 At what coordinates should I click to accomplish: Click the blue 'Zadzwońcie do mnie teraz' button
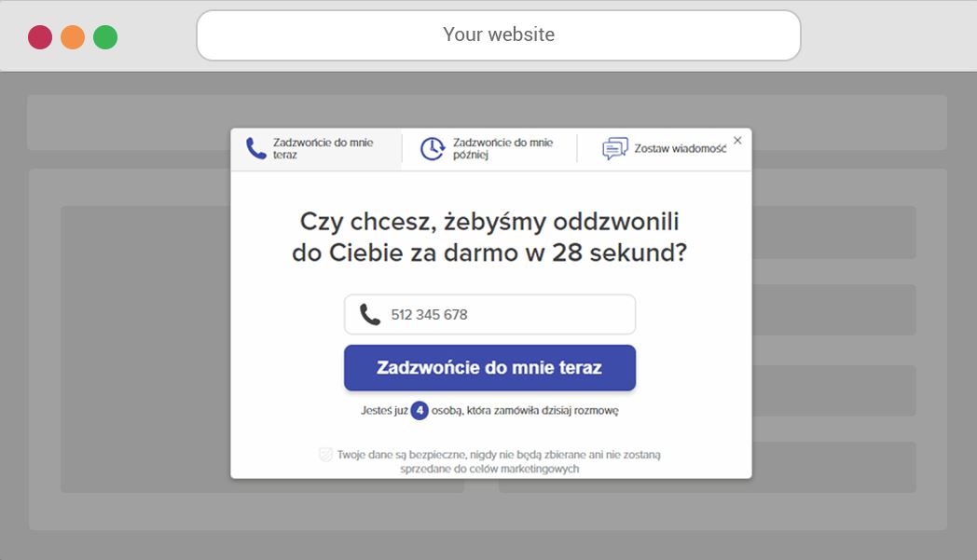(489, 367)
